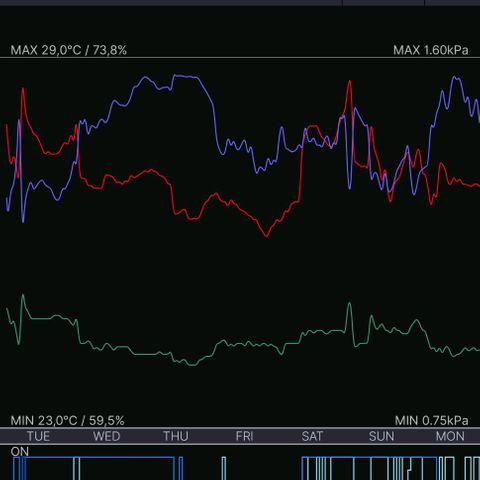Tap the SUN day marker
Image resolution: width=480 pixels, height=480 pixels.
[x=381, y=436]
